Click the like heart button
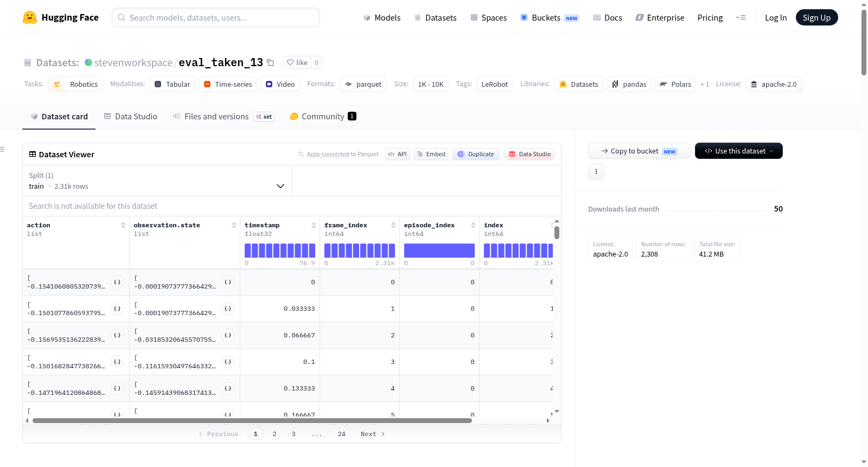The width and height of the screenshot is (868, 467). click(x=297, y=62)
